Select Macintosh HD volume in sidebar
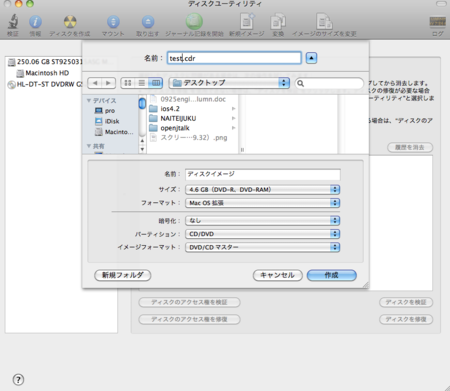Viewport: 450px width, 391px height. 43,73
